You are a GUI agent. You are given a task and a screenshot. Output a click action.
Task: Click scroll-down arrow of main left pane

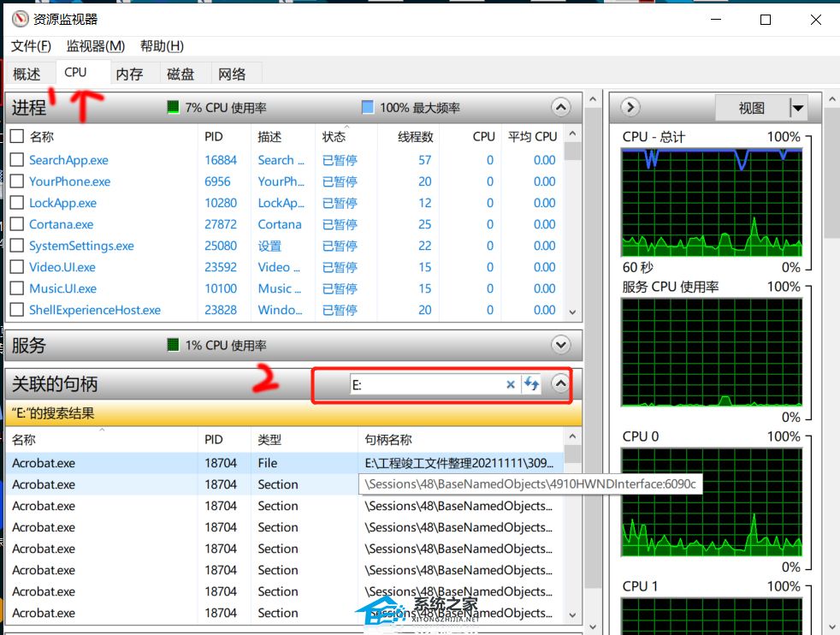tap(593, 626)
